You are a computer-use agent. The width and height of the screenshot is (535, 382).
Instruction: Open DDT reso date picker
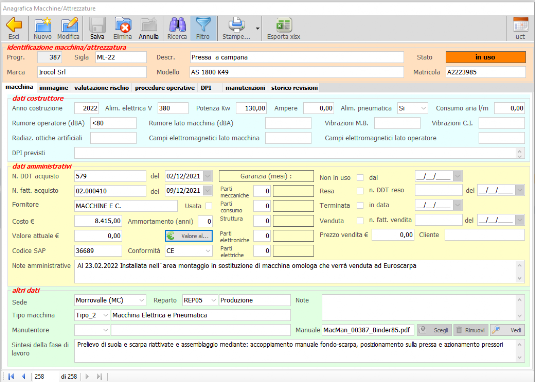coord(520,190)
